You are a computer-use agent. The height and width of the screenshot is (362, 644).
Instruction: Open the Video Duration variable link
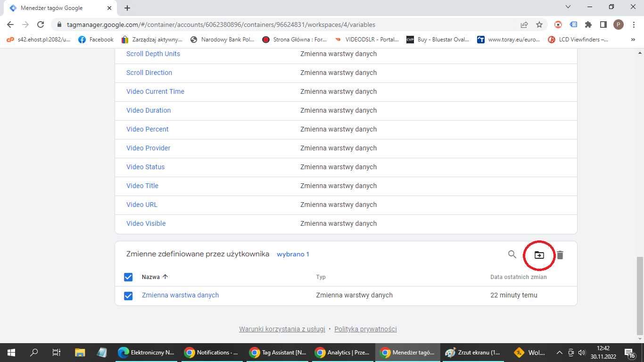[149, 110]
